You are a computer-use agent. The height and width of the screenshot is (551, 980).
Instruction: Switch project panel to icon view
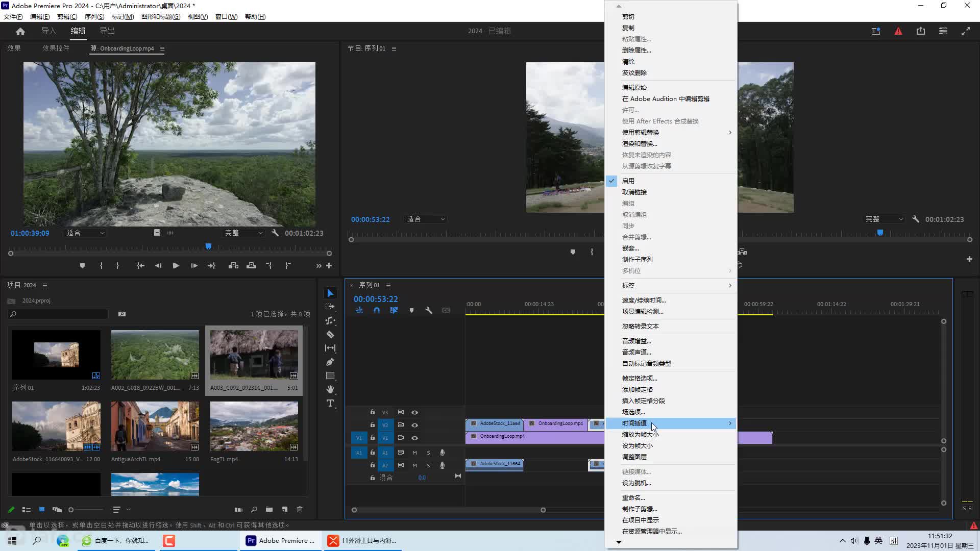[x=41, y=509]
